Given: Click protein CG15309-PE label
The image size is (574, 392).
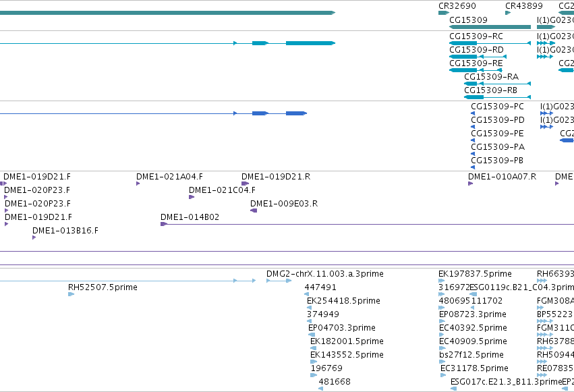Looking at the screenshot, I should pyautogui.click(x=497, y=134).
